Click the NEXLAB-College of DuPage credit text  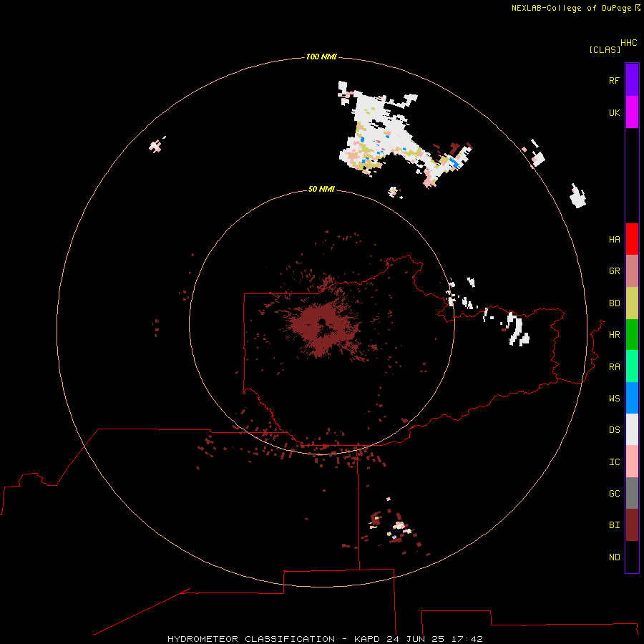pos(572,8)
